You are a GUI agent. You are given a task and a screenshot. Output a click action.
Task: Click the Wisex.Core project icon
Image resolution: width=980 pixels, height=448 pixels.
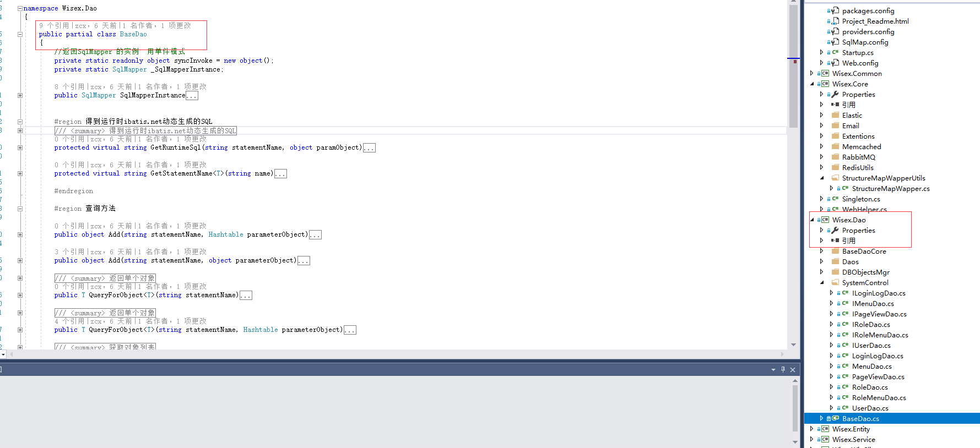click(825, 84)
